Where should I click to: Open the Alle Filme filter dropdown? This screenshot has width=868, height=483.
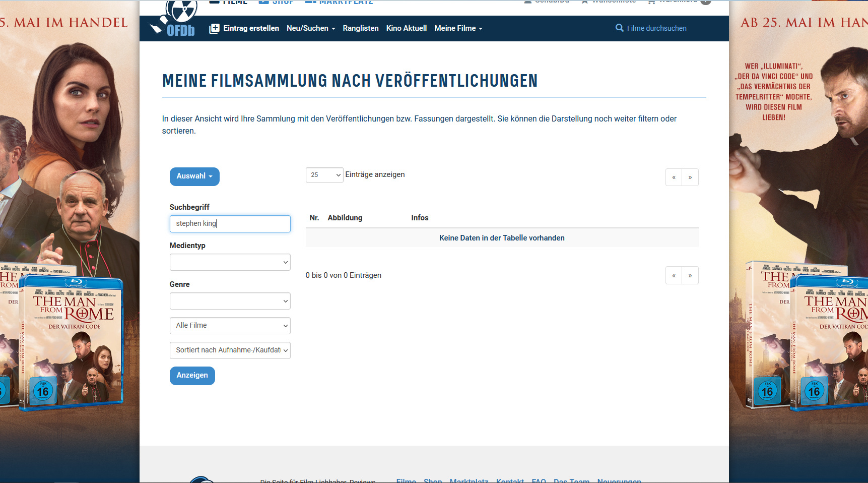(x=230, y=326)
